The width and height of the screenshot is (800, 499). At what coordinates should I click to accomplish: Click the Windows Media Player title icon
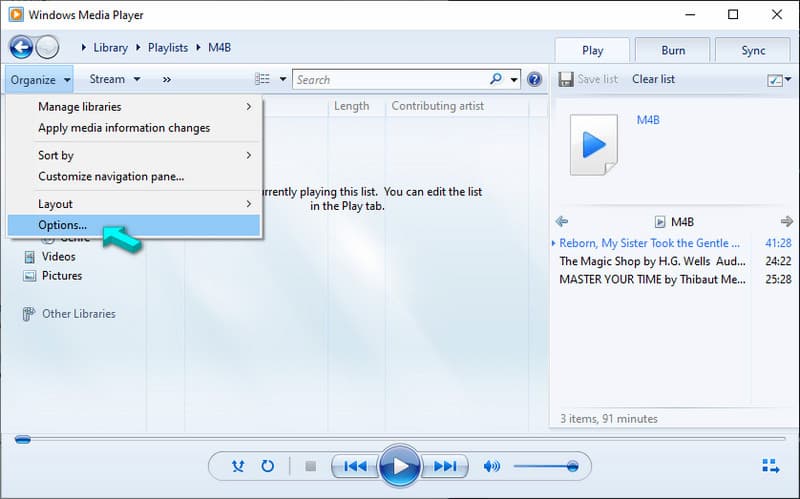tap(16, 14)
